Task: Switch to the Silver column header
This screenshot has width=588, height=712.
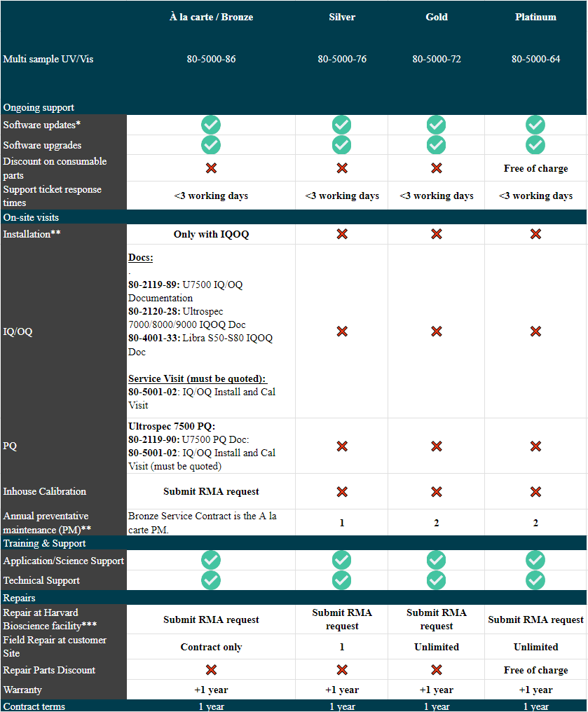Action: point(341,17)
